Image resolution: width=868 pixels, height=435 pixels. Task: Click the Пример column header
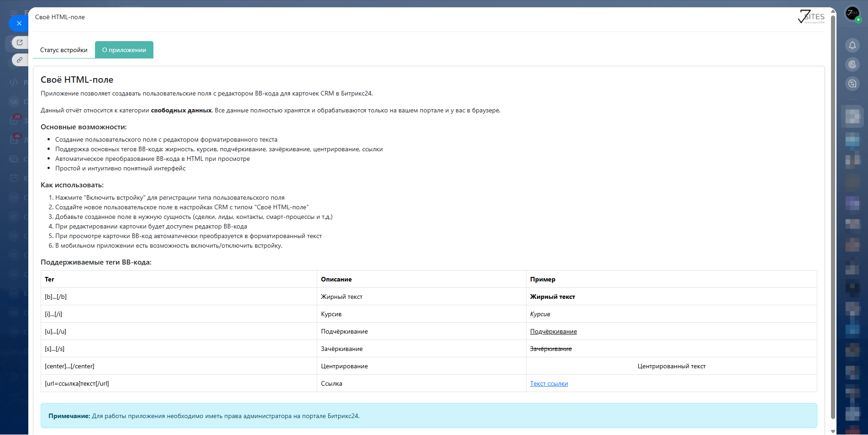pos(671,279)
